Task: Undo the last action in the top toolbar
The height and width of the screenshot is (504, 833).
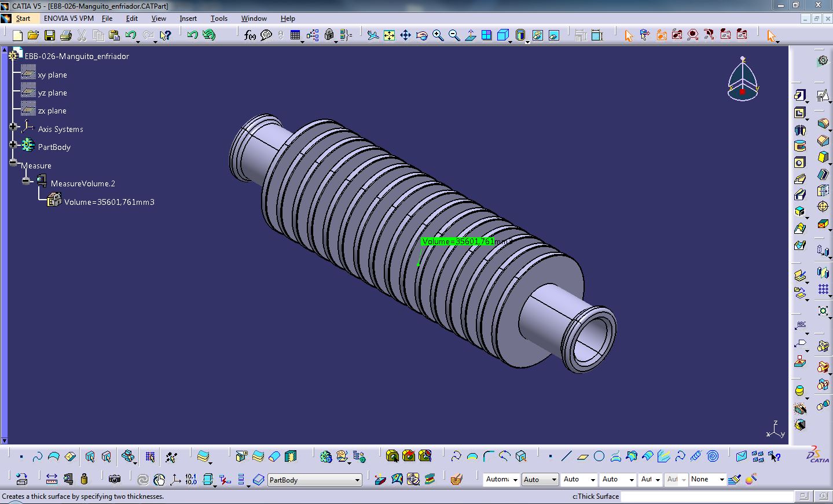Action: pyautogui.click(x=130, y=35)
